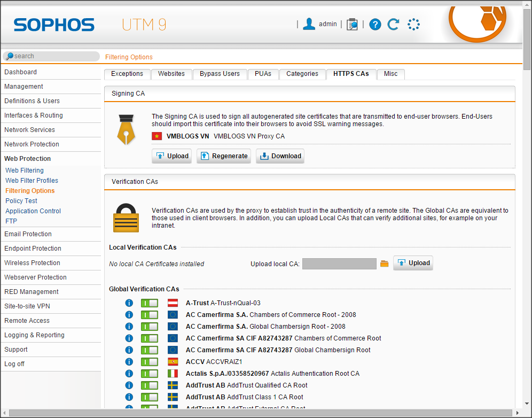Open folder icon to browse local CA
Viewport: 532px width, 418px height.
(x=385, y=264)
